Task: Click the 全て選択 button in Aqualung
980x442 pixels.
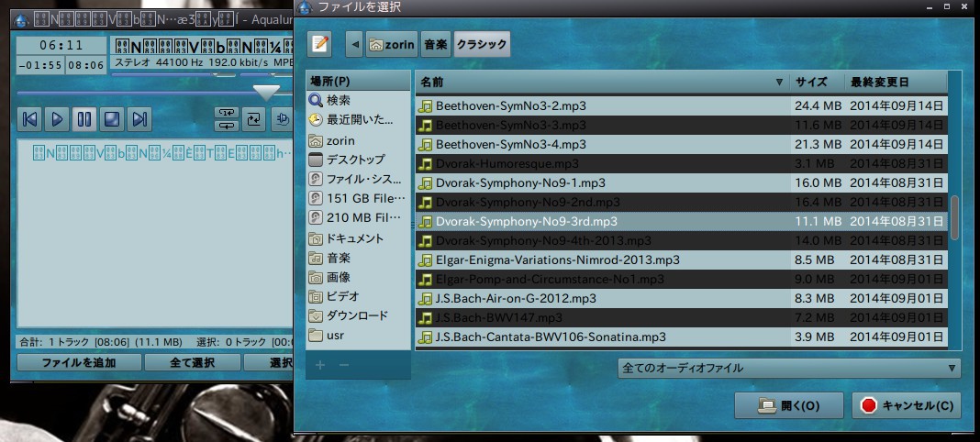Action: click(193, 363)
